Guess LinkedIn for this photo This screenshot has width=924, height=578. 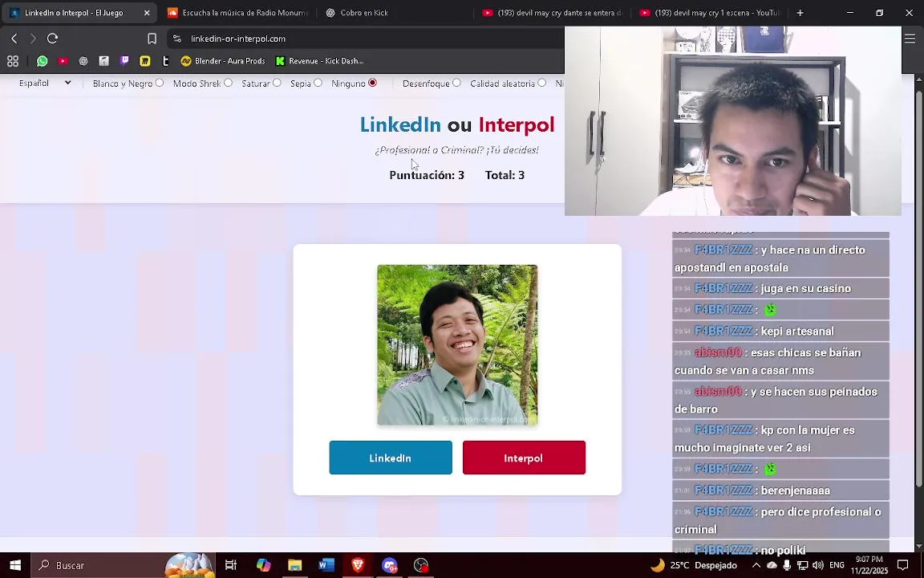pyautogui.click(x=391, y=458)
